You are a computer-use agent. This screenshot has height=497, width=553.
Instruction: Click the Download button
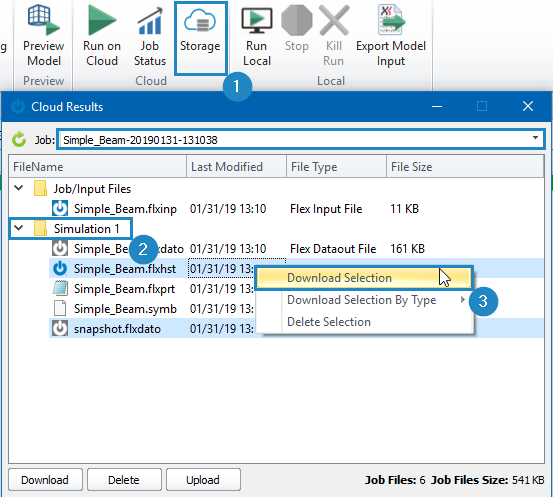coord(45,480)
